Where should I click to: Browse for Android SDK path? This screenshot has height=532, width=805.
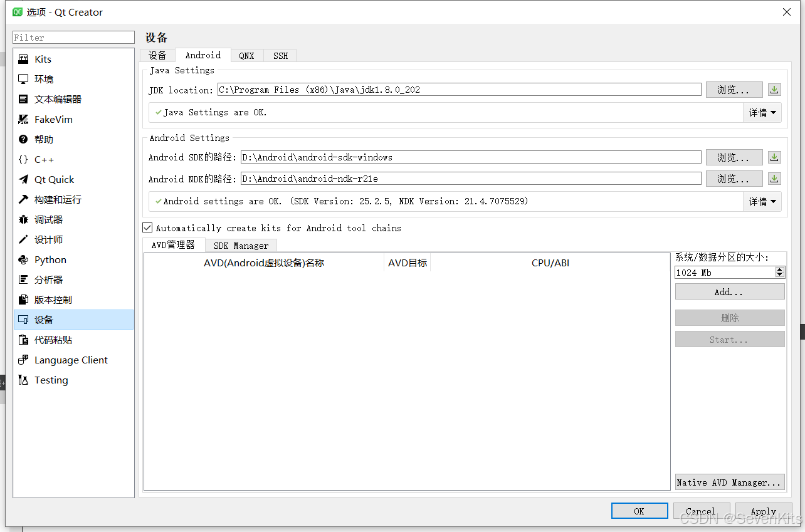pyautogui.click(x=734, y=157)
